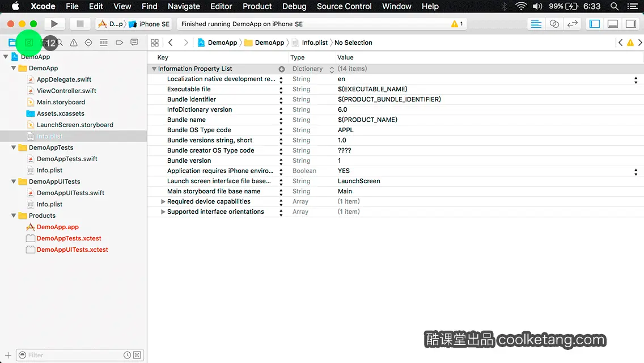Stop the running scheme
The width and height of the screenshot is (644, 363).
pyautogui.click(x=80, y=24)
